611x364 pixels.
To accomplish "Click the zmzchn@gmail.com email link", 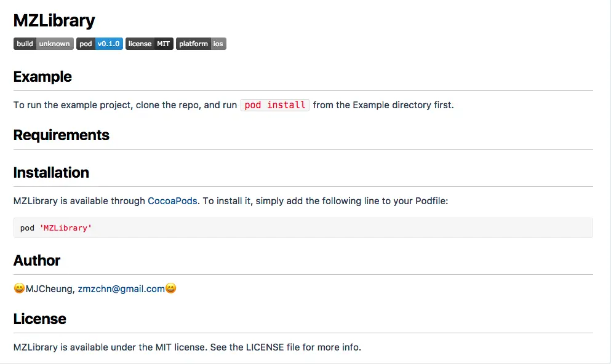I will [x=121, y=289].
